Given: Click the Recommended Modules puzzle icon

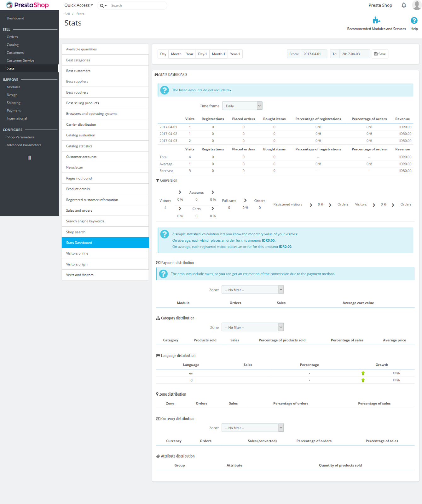Looking at the screenshot, I should click(x=376, y=20).
